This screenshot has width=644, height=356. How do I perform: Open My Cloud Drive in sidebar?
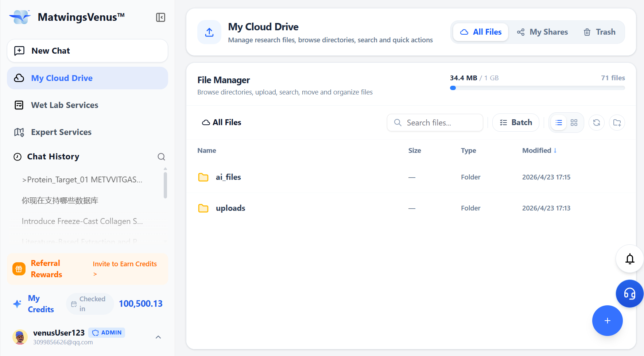[x=88, y=78]
